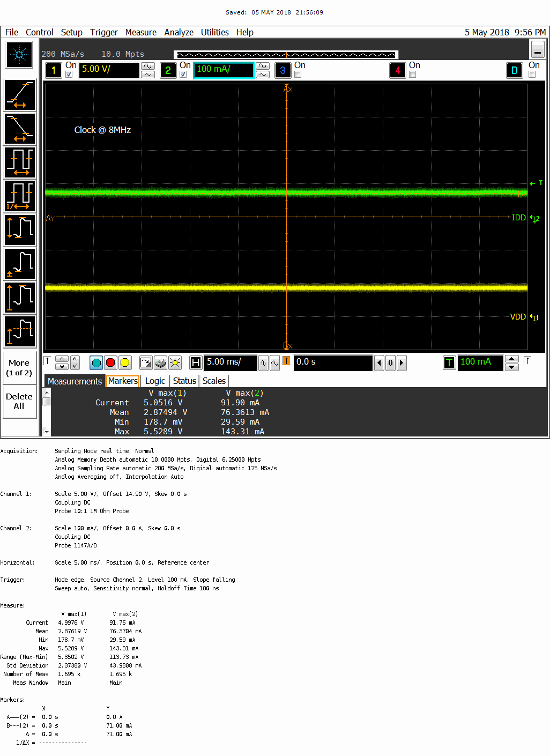This screenshot has height=756, width=550.
Task: Select the dotted-line overshoot measurement icon
Action: coord(20,331)
